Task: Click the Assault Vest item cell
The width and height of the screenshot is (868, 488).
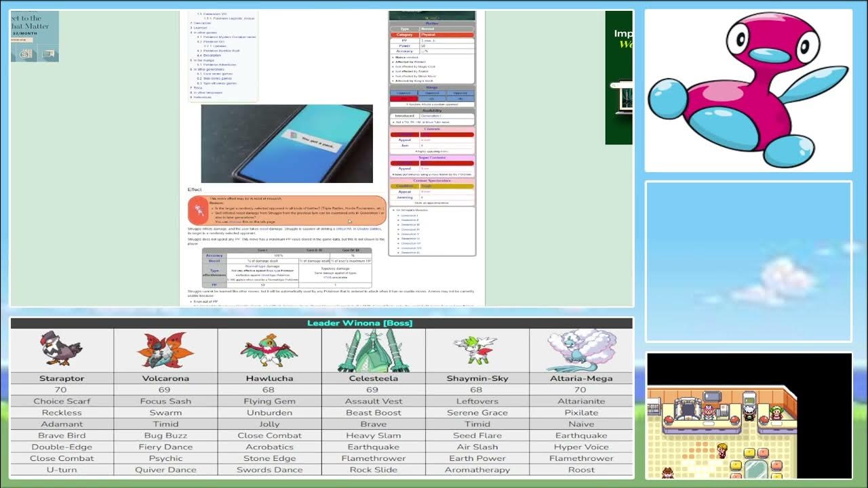Action: click(x=373, y=401)
